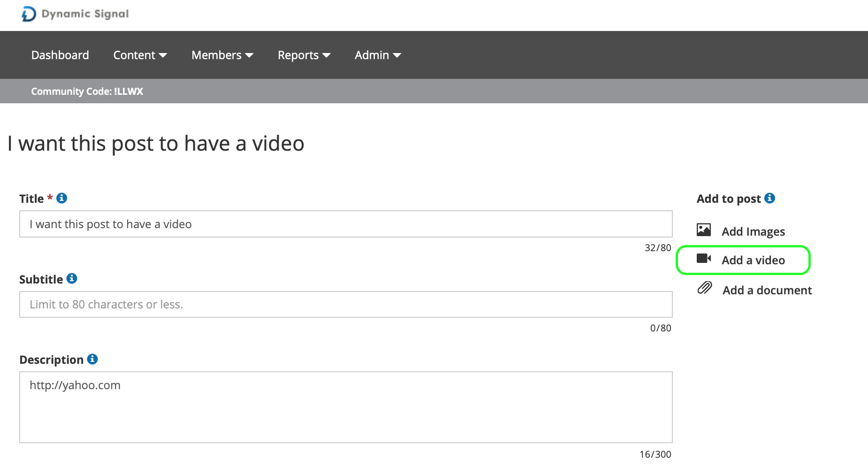Image resolution: width=868 pixels, height=476 pixels.
Task: Click the paperclip document icon
Action: [x=705, y=288]
